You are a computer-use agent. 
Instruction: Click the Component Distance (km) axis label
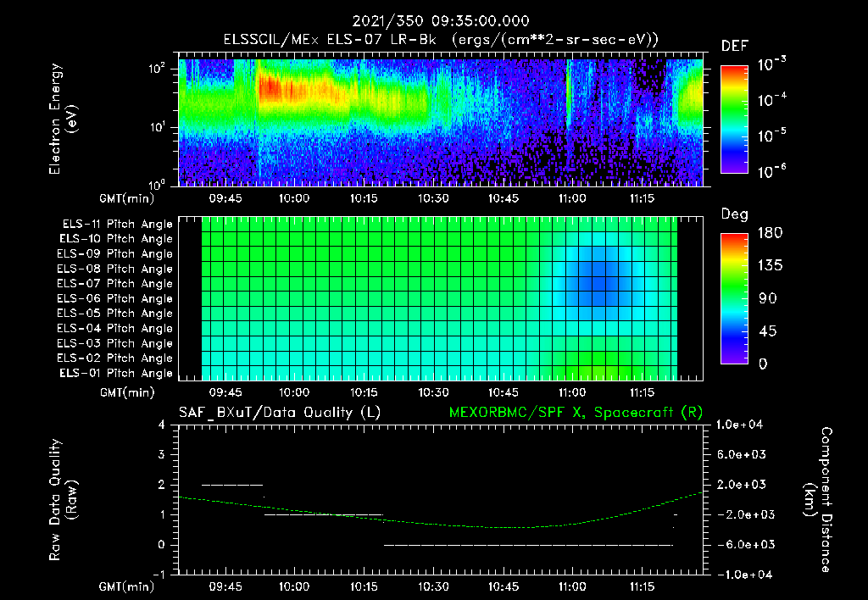click(818, 500)
